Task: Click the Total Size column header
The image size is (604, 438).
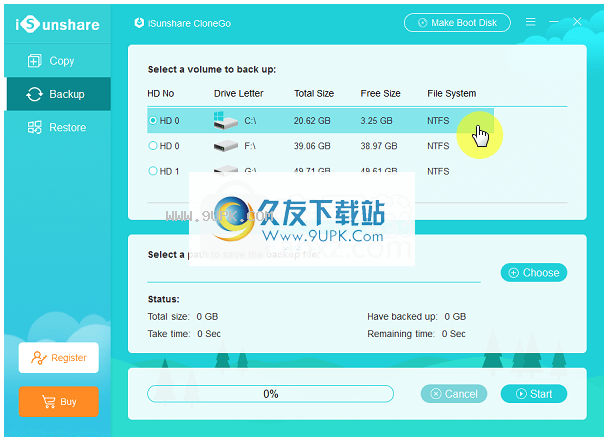Action: pos(314,93)
